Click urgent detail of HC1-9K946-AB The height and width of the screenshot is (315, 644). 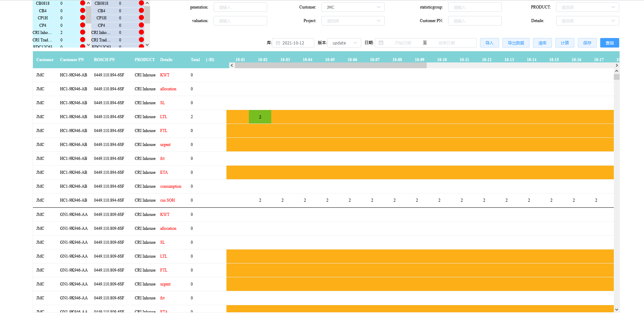pyautogui.click(x=165, y=145)
